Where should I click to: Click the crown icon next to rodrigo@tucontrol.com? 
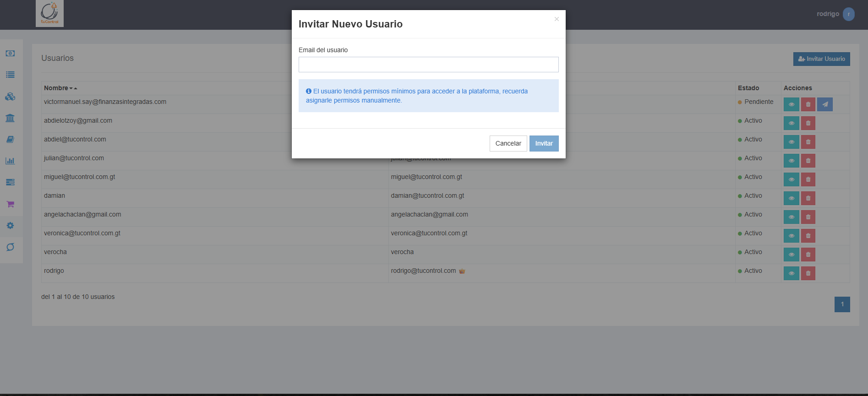tap(462, 271)
